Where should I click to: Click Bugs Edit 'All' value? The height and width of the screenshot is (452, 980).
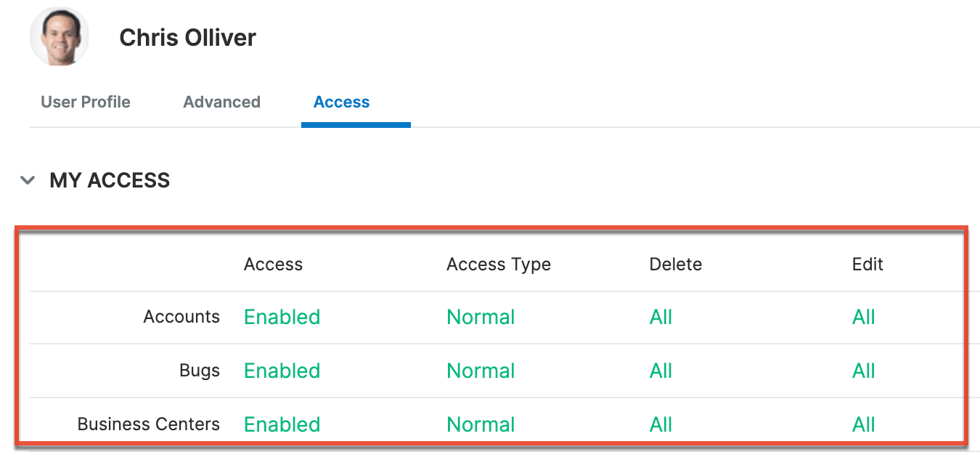(x=863, y=371)
